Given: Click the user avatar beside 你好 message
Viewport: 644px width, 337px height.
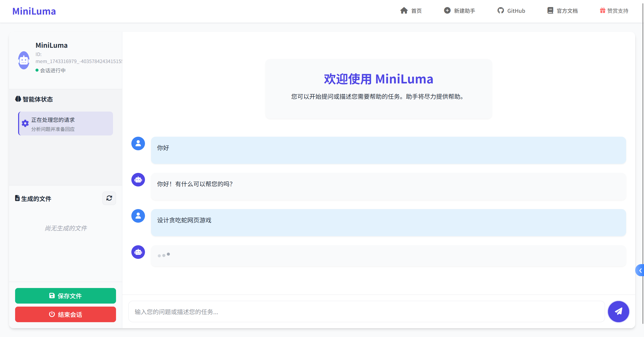Looking at the screenshot, I should click(x=138, y=143).
